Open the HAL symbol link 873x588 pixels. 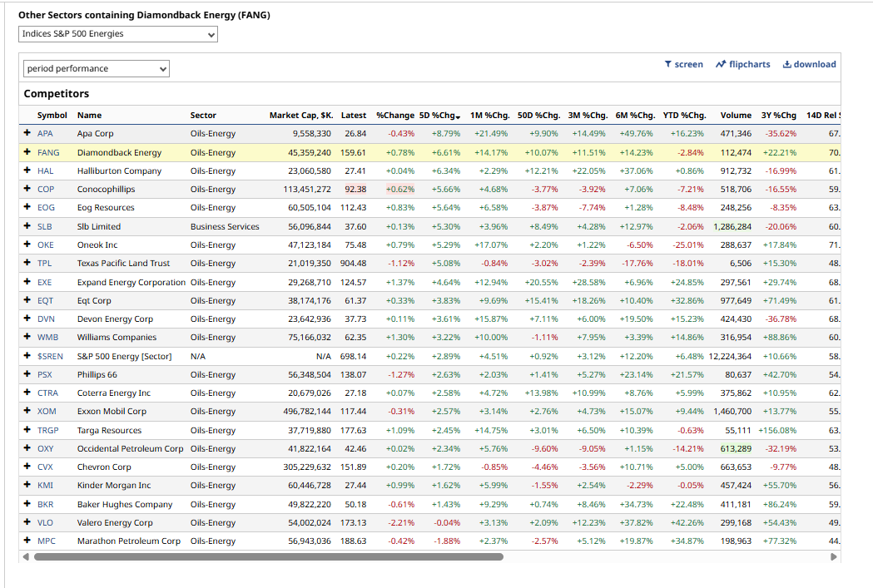point(45,170)
